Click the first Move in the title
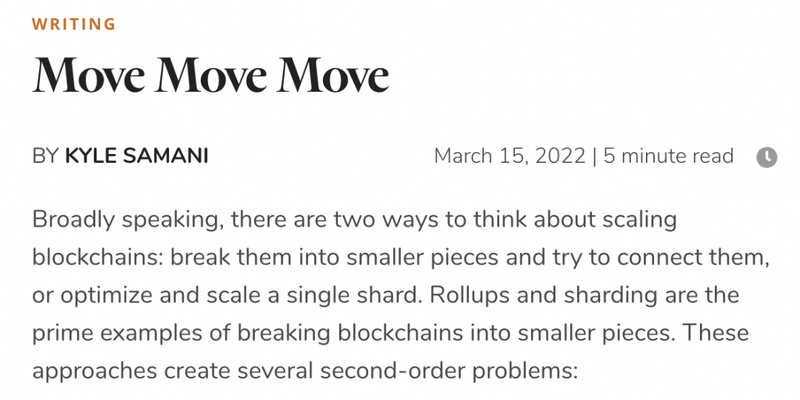The image size is (800, 400). (87, 77)
